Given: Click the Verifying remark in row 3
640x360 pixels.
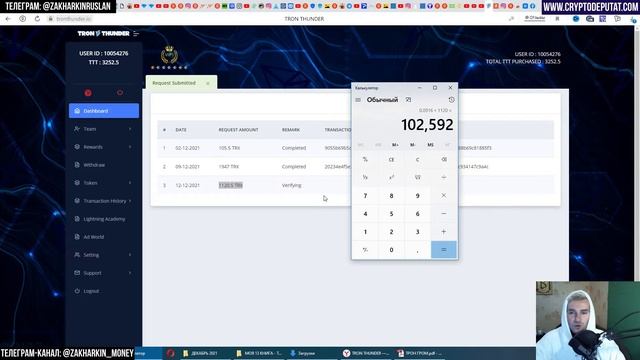Looking at the screenshot, I should pyautogui.click(x=291, y=185).
